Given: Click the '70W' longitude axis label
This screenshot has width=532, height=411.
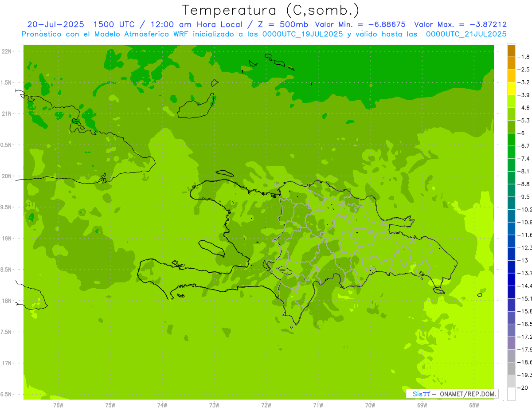Looking at the screenshot, I should pos(370,405).
